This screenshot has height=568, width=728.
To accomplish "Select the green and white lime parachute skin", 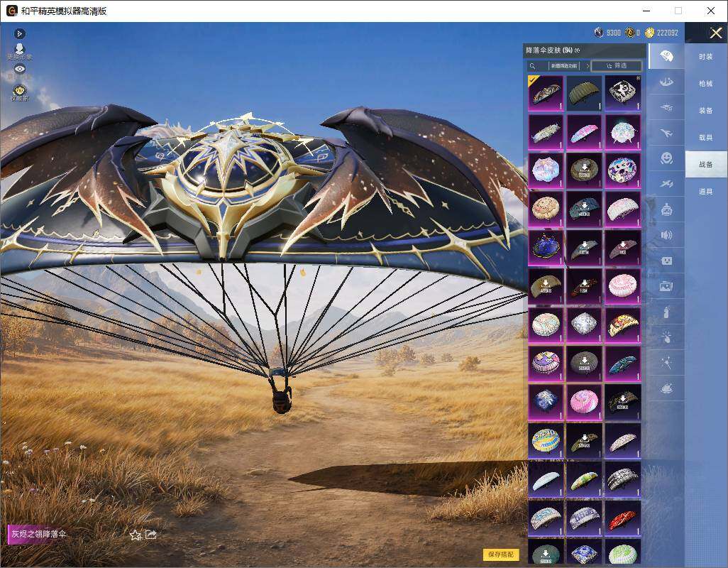I will click(x=622, y=552).
